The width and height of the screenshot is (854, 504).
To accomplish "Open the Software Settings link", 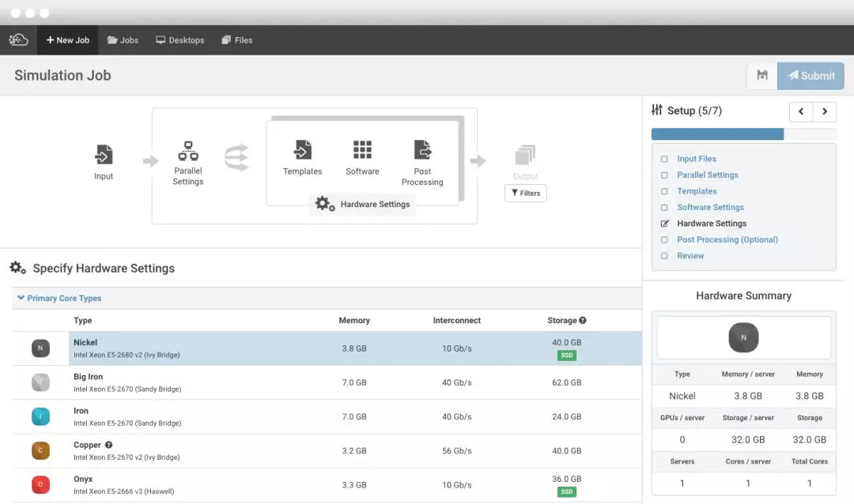I will (710, 207).
